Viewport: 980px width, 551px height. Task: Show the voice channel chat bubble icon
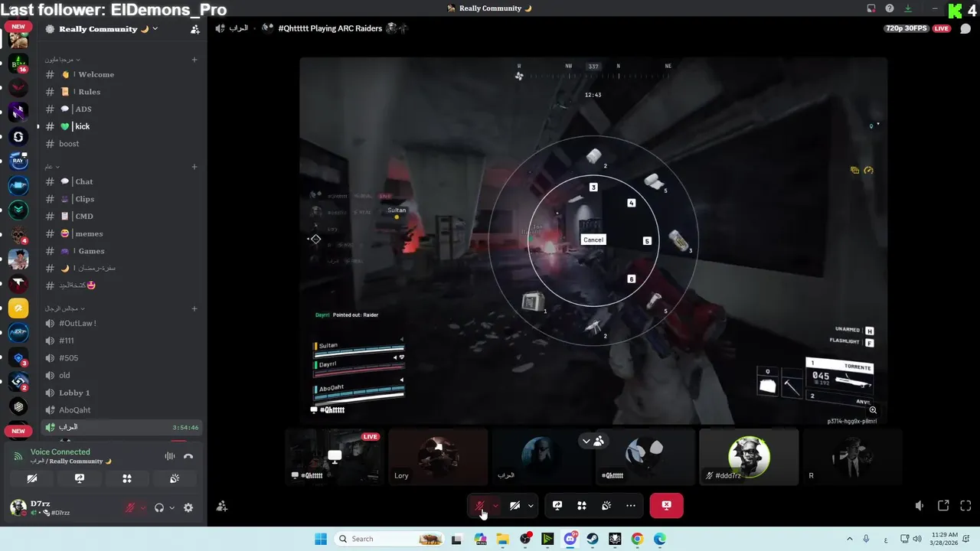coord(965,29)
